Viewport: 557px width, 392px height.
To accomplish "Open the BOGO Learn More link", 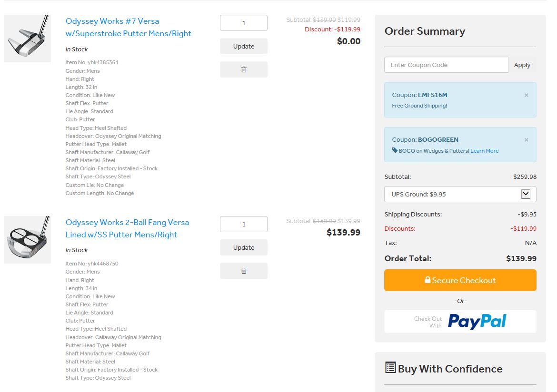I will (484, 151).
